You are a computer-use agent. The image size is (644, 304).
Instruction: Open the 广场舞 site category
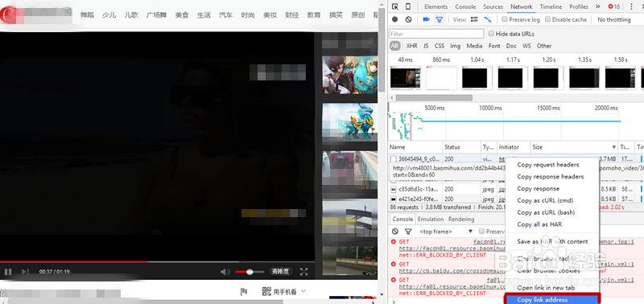(156, 15)
